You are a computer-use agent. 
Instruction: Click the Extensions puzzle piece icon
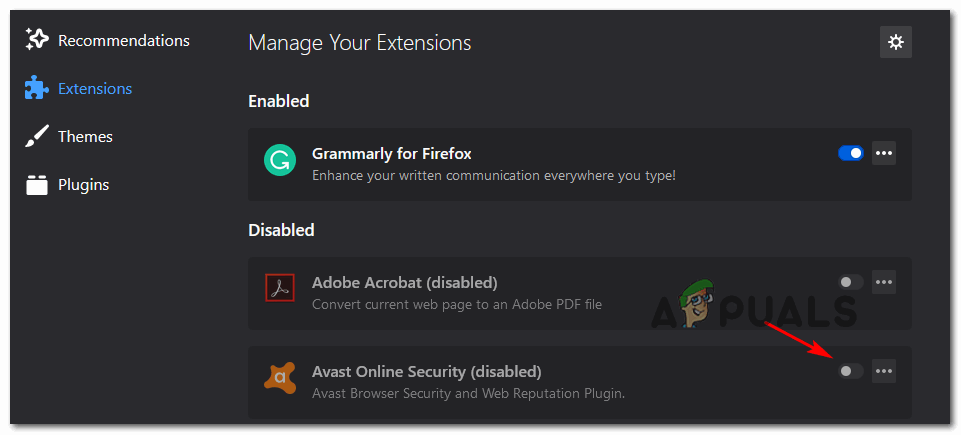37,89
